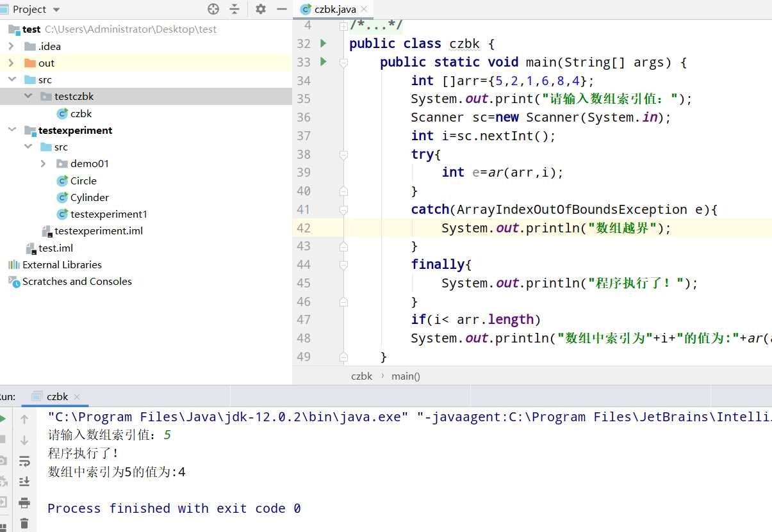Screen dimensions: 772x532
Task: Close the czbk Run tab
Action: point(76,397)
